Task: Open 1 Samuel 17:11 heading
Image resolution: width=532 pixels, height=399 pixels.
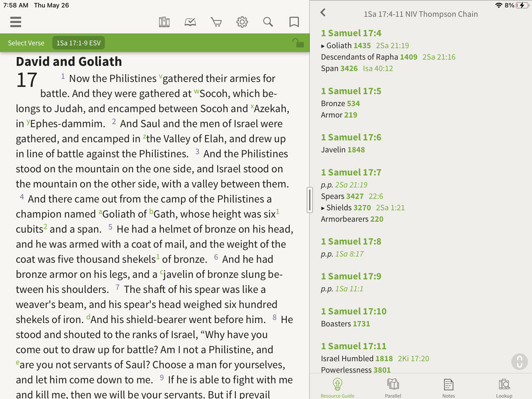Action: point(354,346)
